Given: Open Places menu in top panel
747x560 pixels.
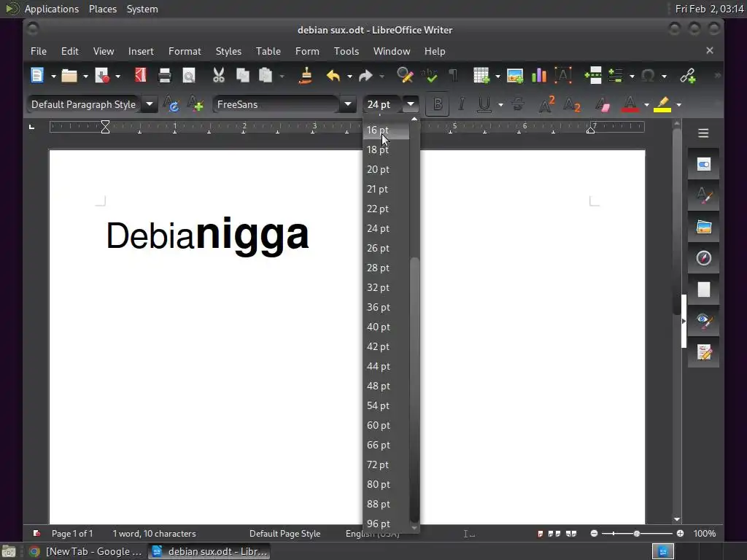Looking at the screenshot, I should coord(102,9).
